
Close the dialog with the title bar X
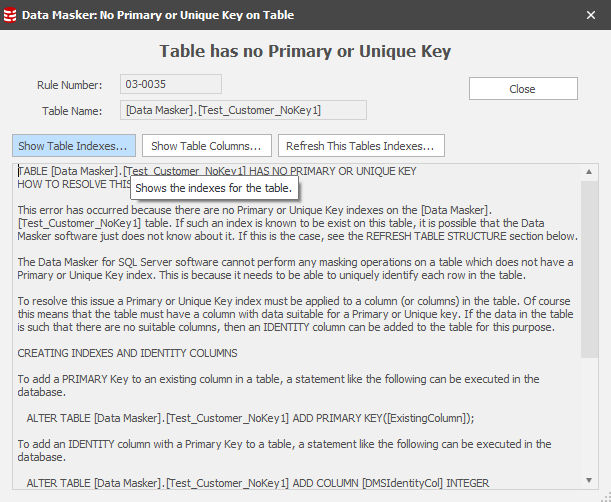pyautogui.click(x=592, y=15)
